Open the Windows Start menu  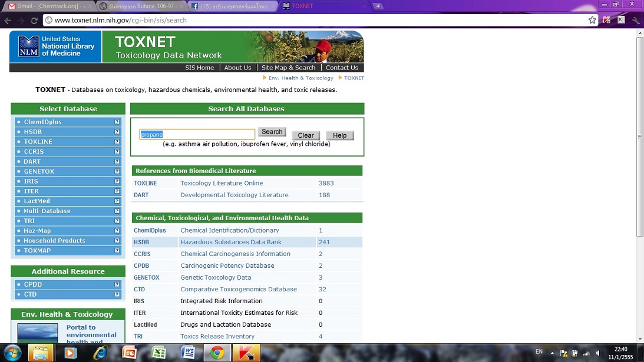coord(12,353)
